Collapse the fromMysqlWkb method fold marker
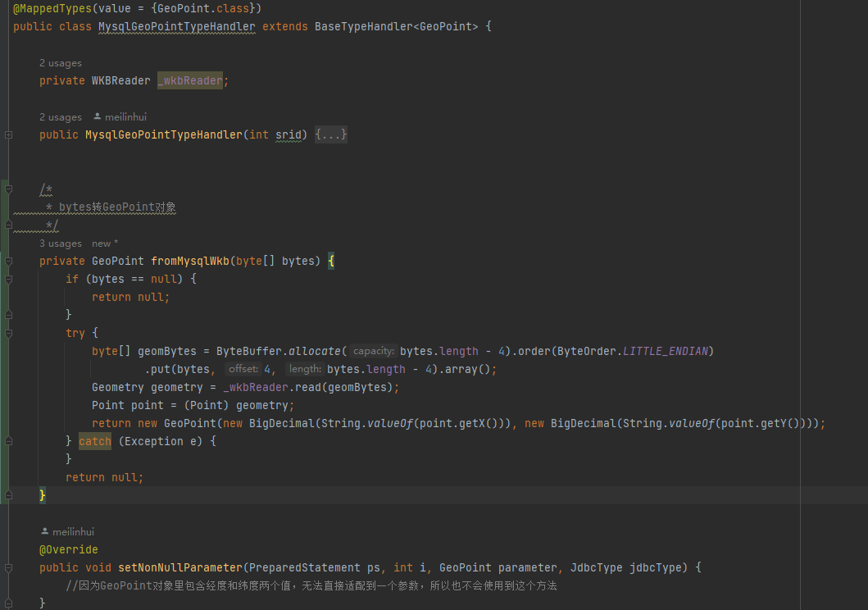Screen dimensions: 868x610 (8, 262)
